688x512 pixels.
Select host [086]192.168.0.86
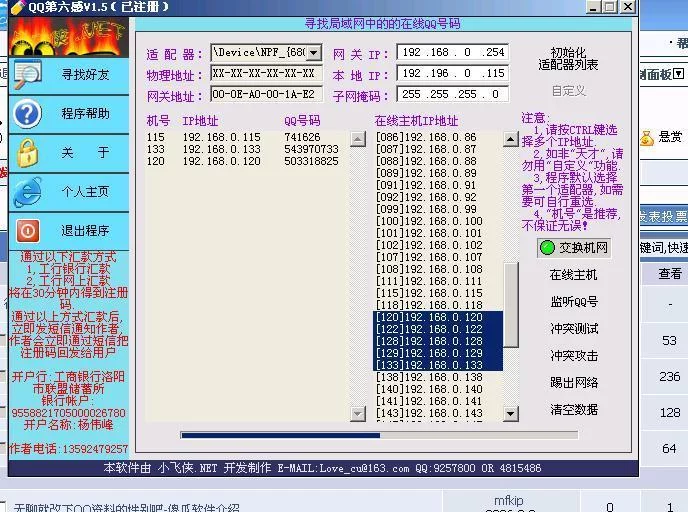tap(438, 137)
